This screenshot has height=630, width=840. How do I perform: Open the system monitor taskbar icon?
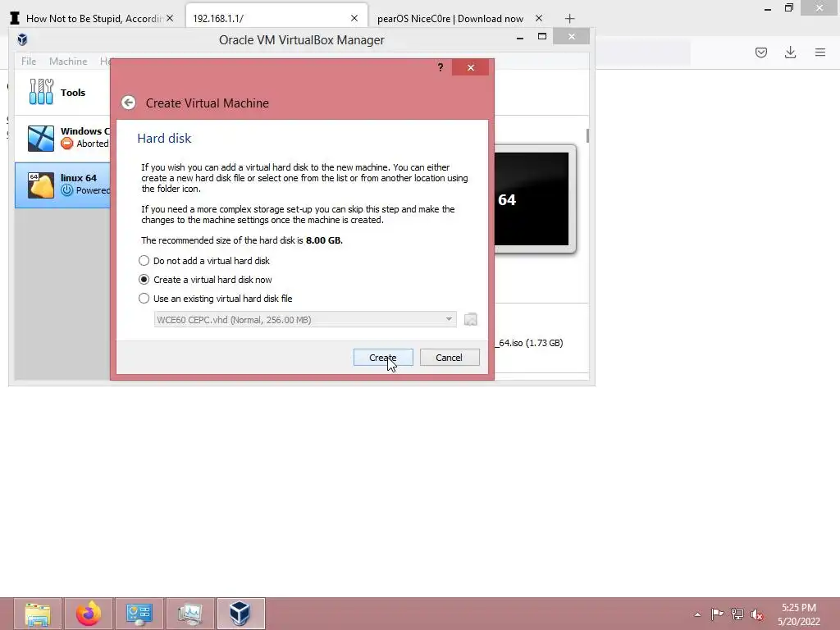coord(190,614)
